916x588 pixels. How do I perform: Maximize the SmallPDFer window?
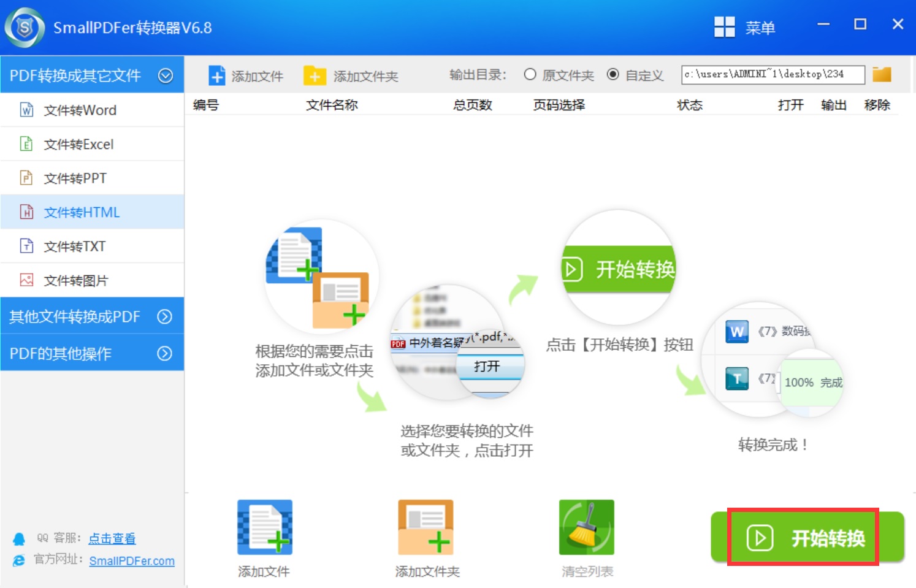point(860,24)
